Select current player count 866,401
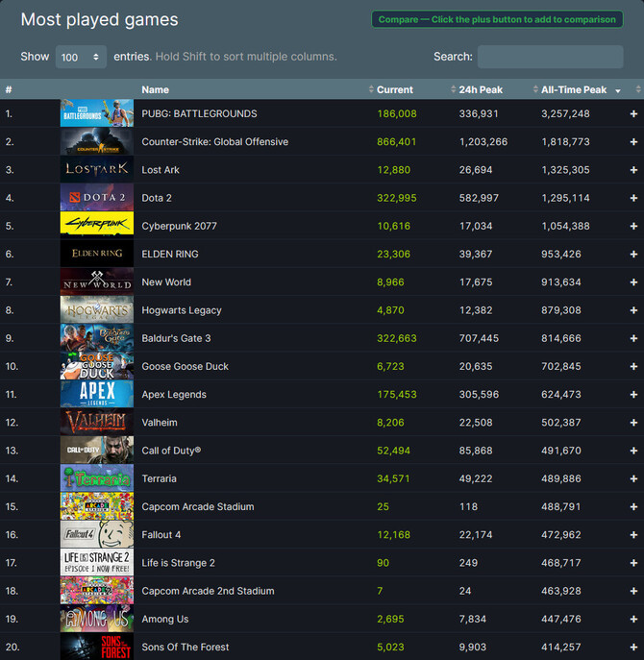The height and width of the screenshot is (660, 644). (x=396, y=142)
